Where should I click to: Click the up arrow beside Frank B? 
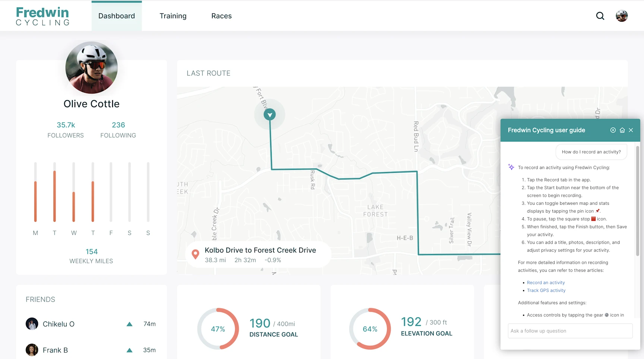[129, 350]
